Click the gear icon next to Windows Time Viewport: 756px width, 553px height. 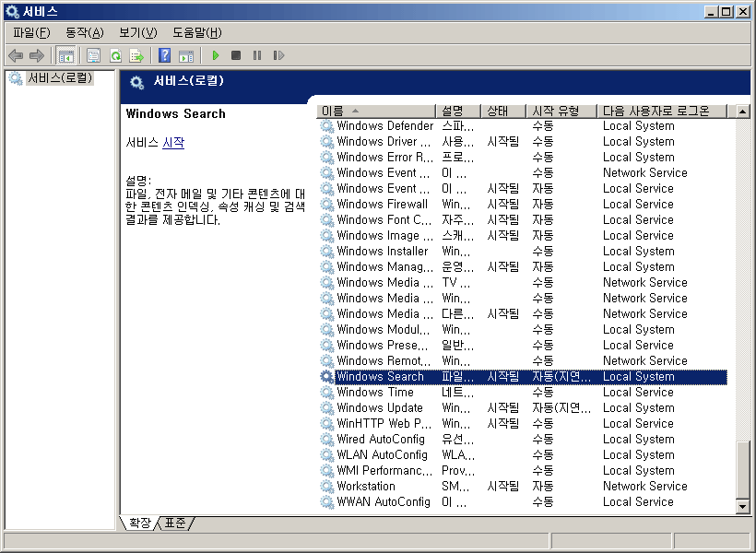click(327, 393)
